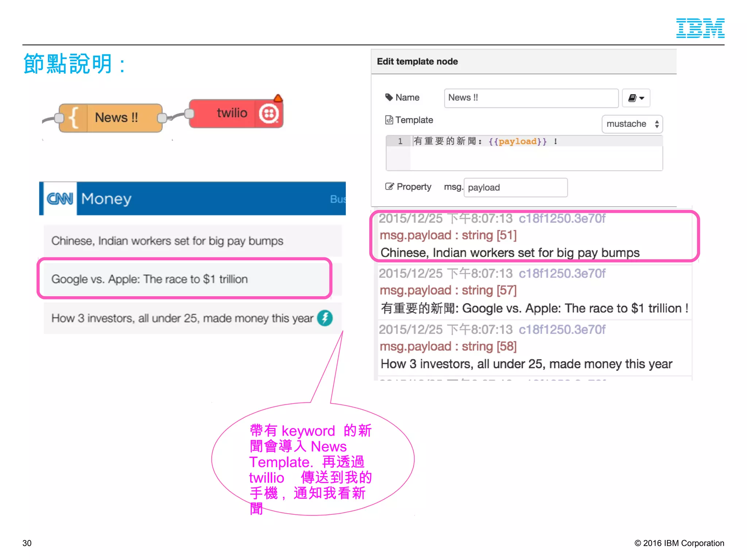Click the Money header text

(106, 199)
